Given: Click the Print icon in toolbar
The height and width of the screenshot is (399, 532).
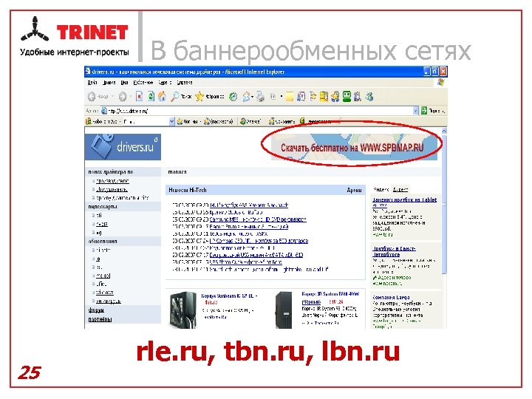Looking at the screenshot, I should click(x=260, y=97).
